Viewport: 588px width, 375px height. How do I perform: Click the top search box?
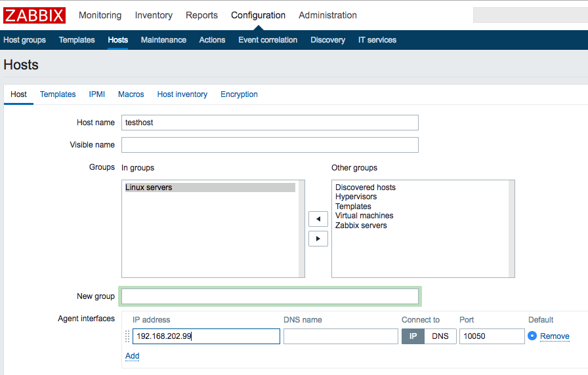(530, 15)
